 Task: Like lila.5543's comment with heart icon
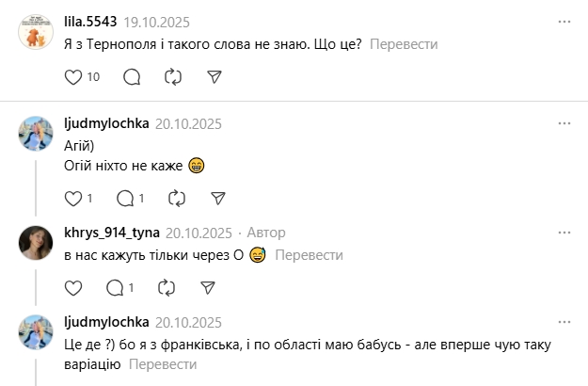[x=73, y=76]
